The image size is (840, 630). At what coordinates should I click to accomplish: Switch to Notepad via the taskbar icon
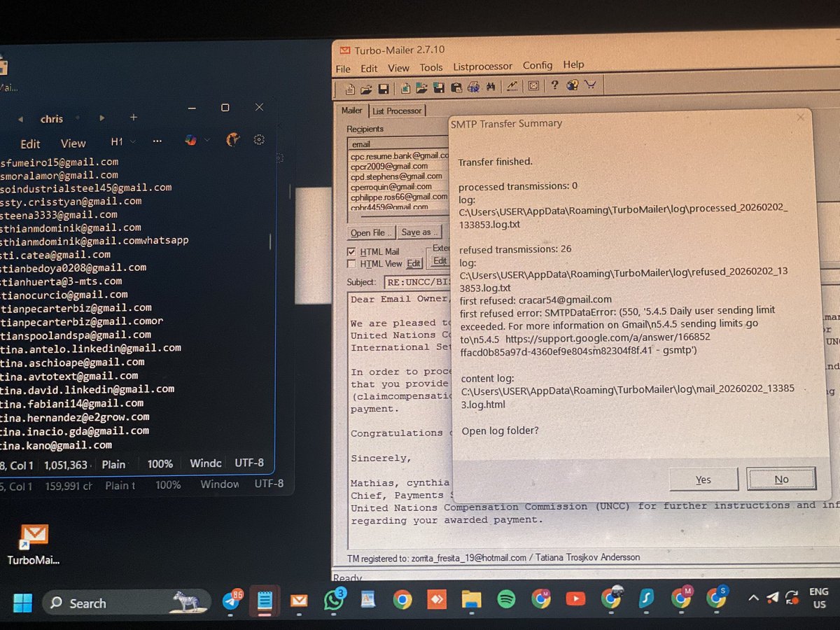pos(265,601)
